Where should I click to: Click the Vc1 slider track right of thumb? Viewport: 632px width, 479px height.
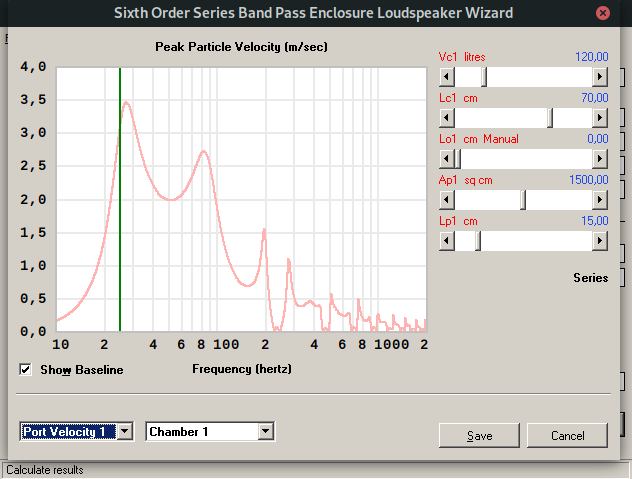[x=540, y=77]
